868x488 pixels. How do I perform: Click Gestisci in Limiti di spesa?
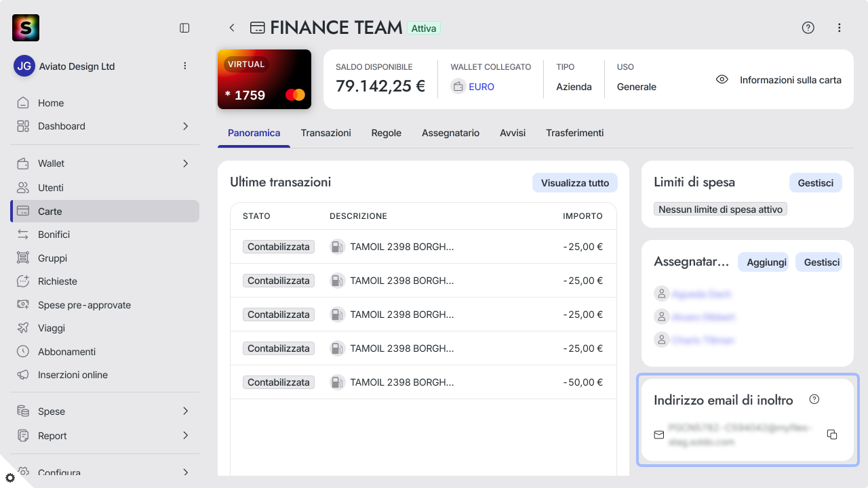point(816,183)
